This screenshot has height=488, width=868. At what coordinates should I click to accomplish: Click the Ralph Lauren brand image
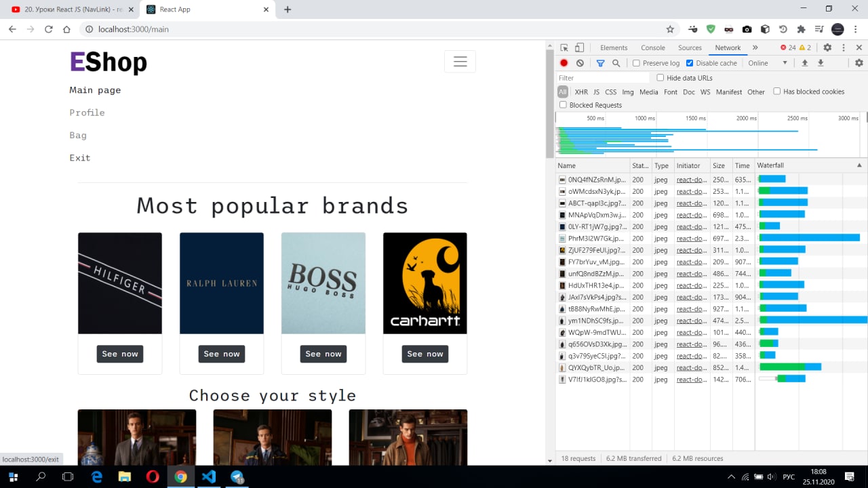222,283
